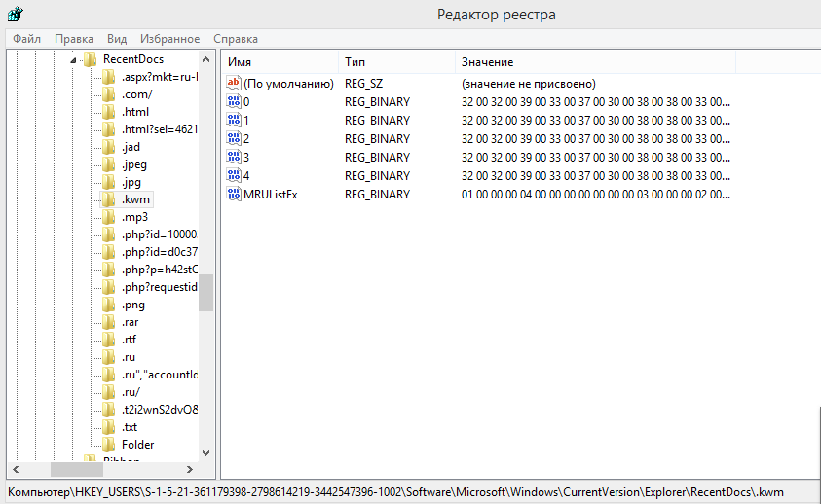
Task: Click the folder icon next to .png
Action: pyautogui.click(x=108, y=305)
